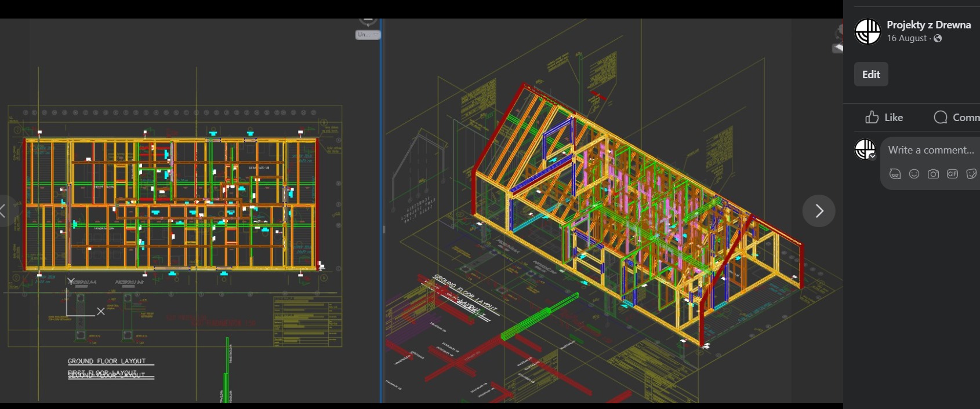This screenshot has width=980, height=409.
Task: Like this photo
Action: 884,118
